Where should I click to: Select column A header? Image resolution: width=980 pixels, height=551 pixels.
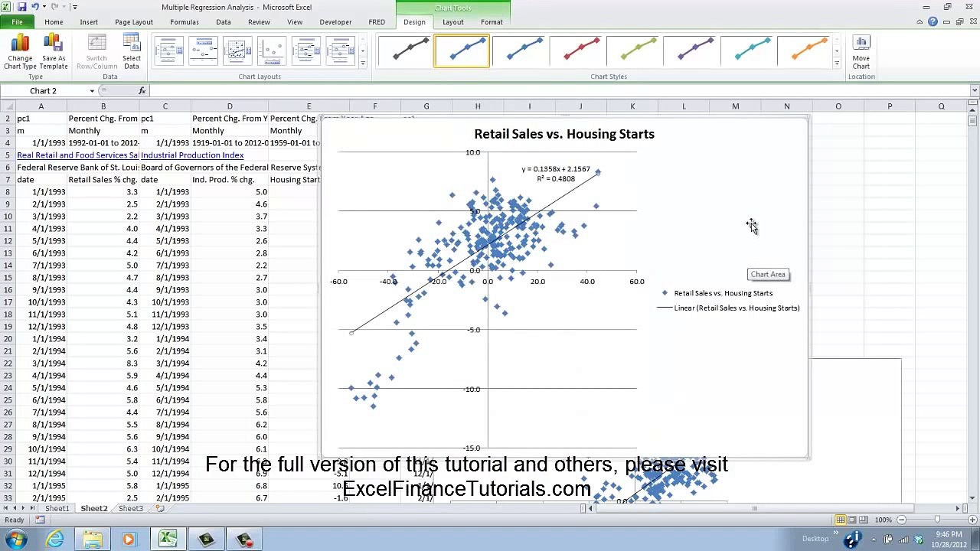pos(41,106)
